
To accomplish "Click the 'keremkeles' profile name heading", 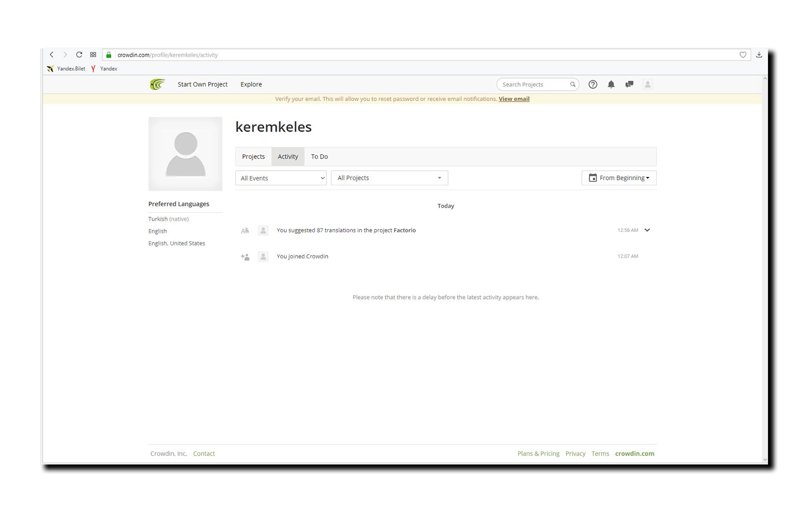I will pyautogui.click(x=274, y=127).
